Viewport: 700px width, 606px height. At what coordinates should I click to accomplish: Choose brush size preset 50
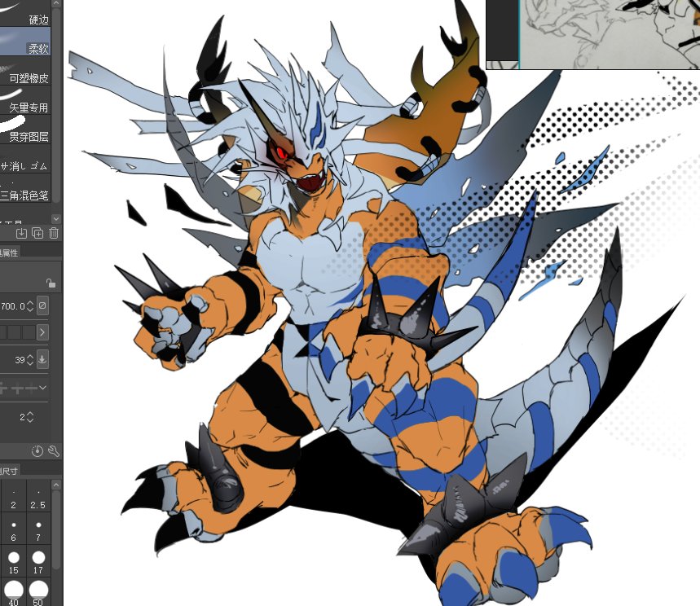tap(38, 593)
